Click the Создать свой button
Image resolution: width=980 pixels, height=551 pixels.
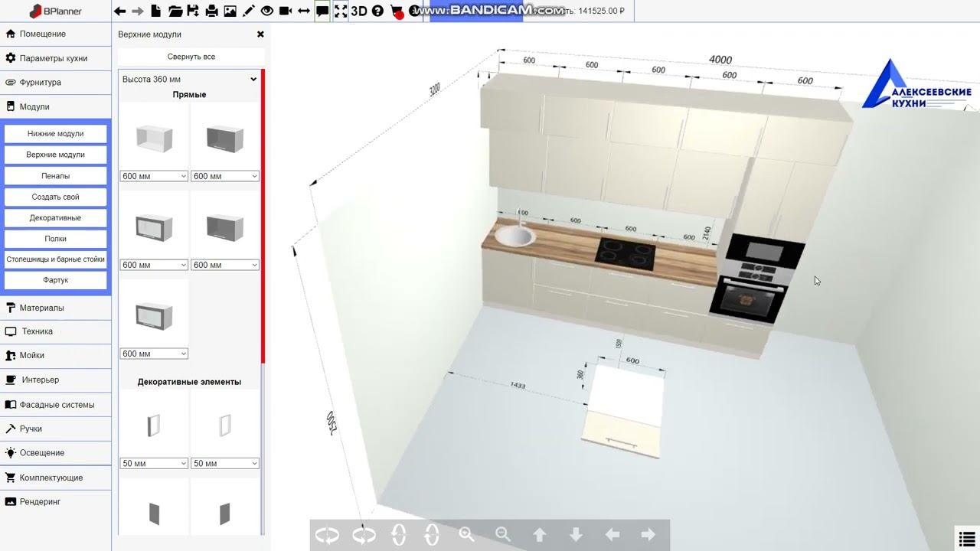[55, 197]
